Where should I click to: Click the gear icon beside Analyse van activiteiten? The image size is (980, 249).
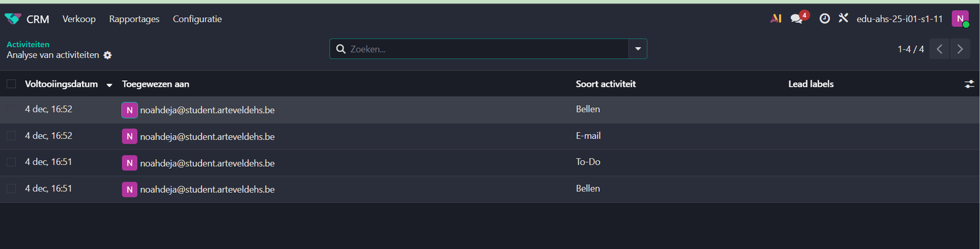click(108, 55)
